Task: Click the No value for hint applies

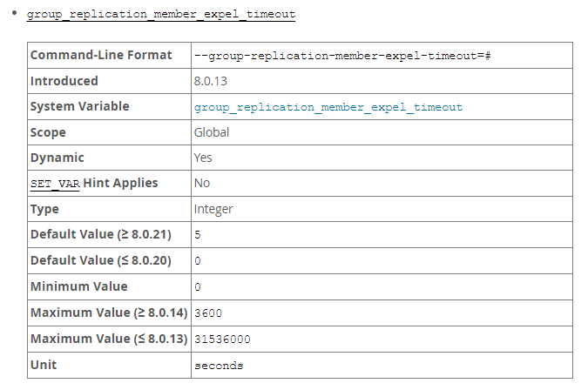Action: [x=202, y=184]
